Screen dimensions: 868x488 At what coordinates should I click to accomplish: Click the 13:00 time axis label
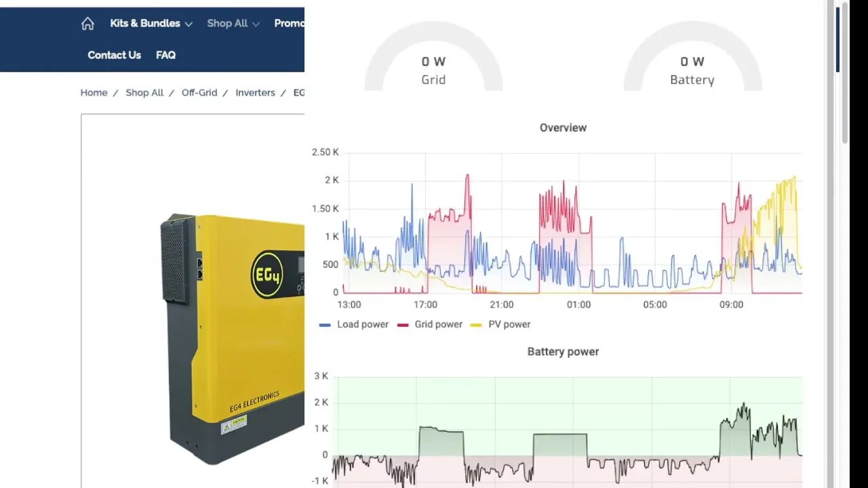coord(349,305)
